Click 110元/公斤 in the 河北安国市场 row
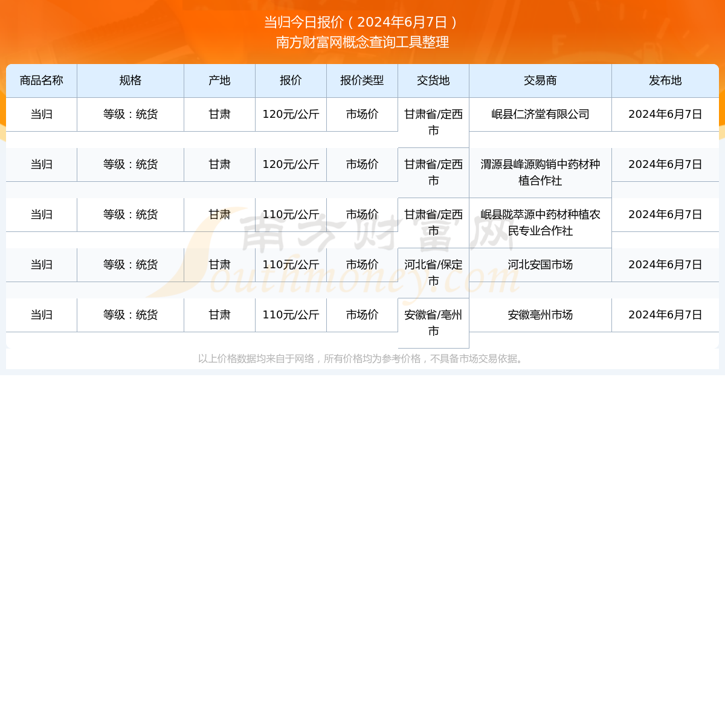Screen dimensions: 725x728 coord(291,265)
